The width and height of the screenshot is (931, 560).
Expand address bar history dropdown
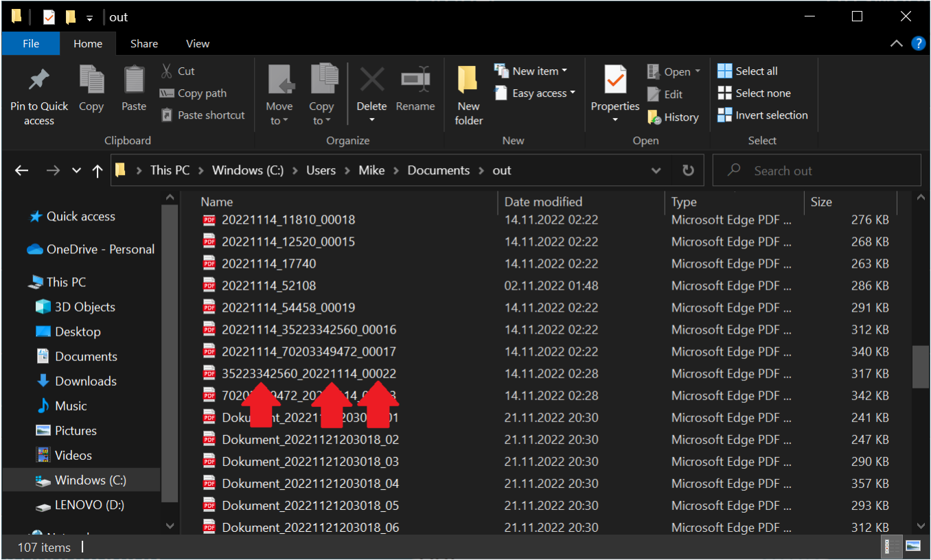click(x=656, y=171)
